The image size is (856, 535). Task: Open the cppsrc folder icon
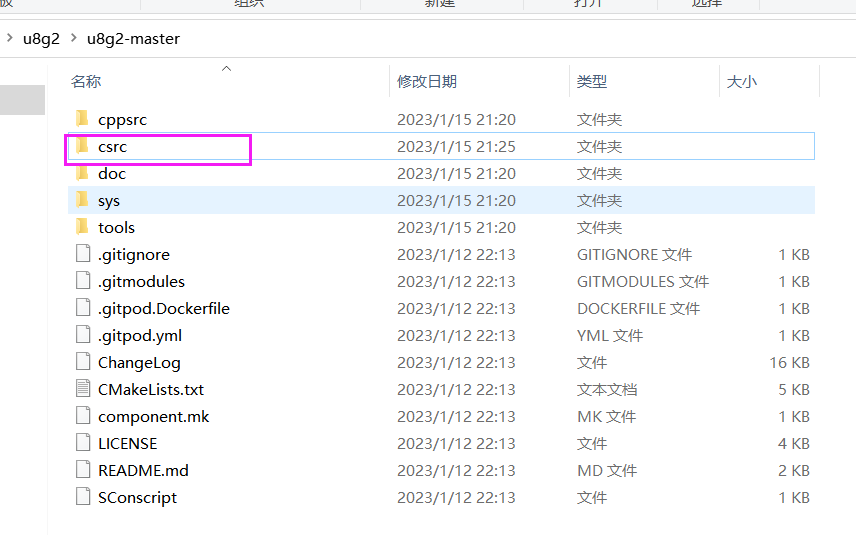click(x=82, y=118)
